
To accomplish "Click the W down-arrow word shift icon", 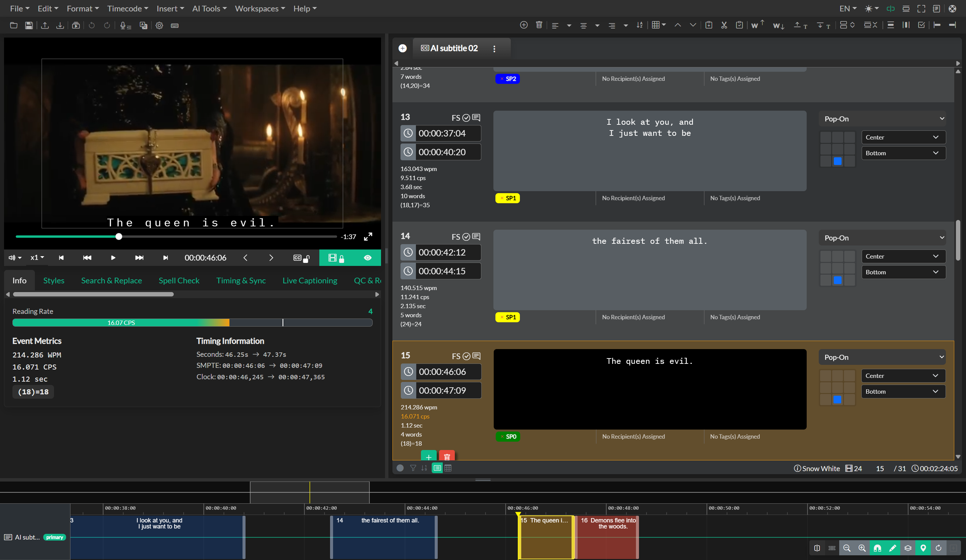I will click(x=779, y=26).
